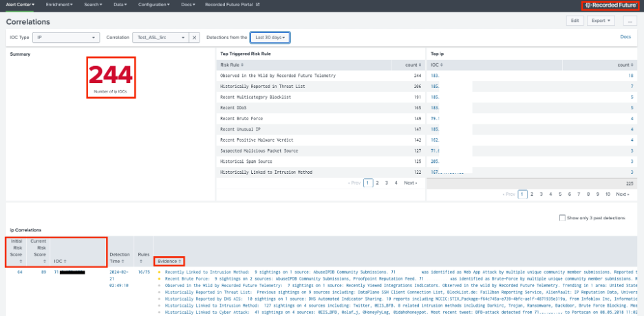Click the initial risk score 64
This screenshot has height=316, width=644.
(x=20, y=272)
